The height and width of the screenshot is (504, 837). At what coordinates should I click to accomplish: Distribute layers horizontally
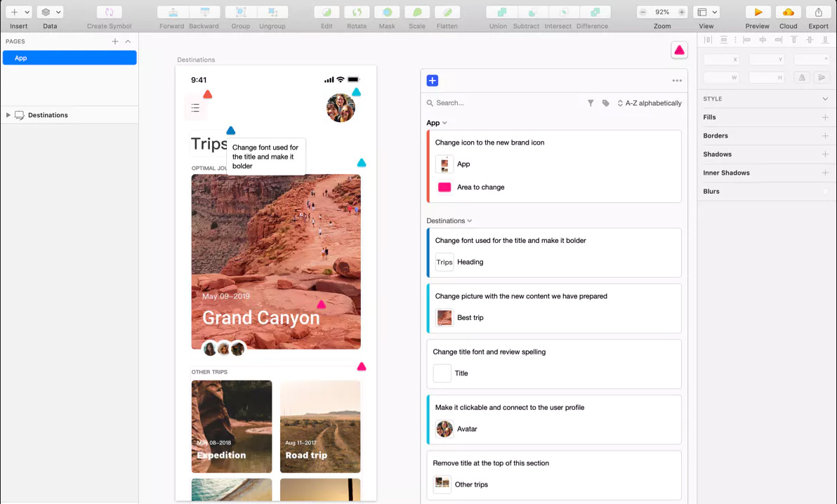point(708,39)
